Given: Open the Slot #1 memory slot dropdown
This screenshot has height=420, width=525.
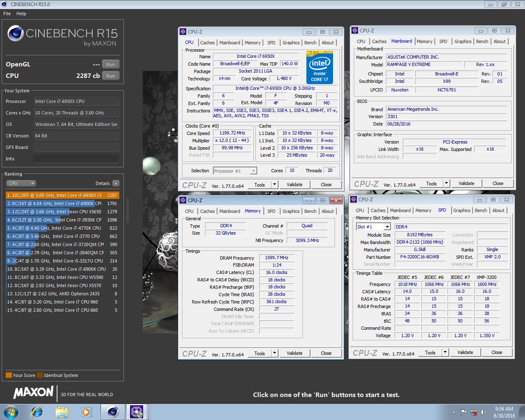Looking at the screenshot, I should [373, 227].
